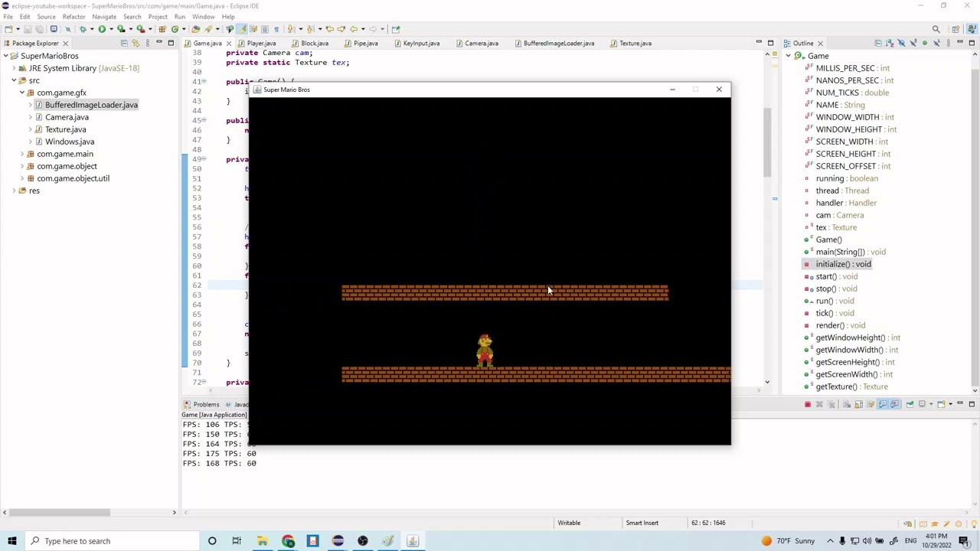Sort Outline members alphabetically

point(890,43)
